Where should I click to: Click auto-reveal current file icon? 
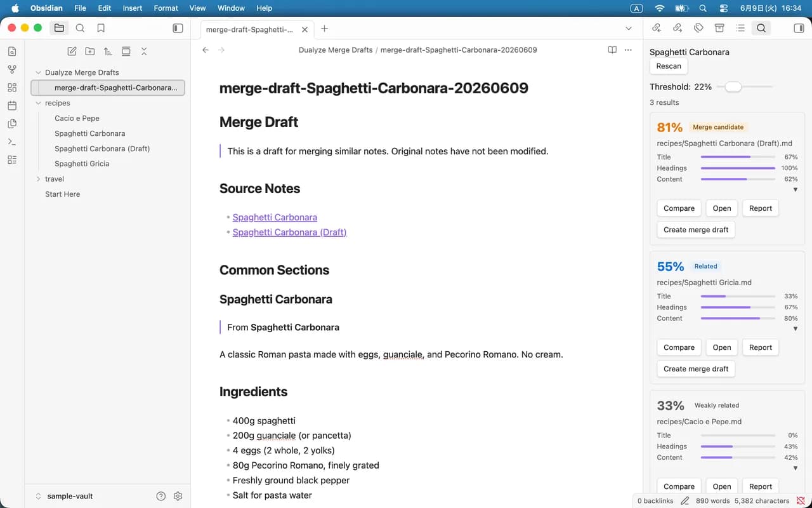click(126, 51)
